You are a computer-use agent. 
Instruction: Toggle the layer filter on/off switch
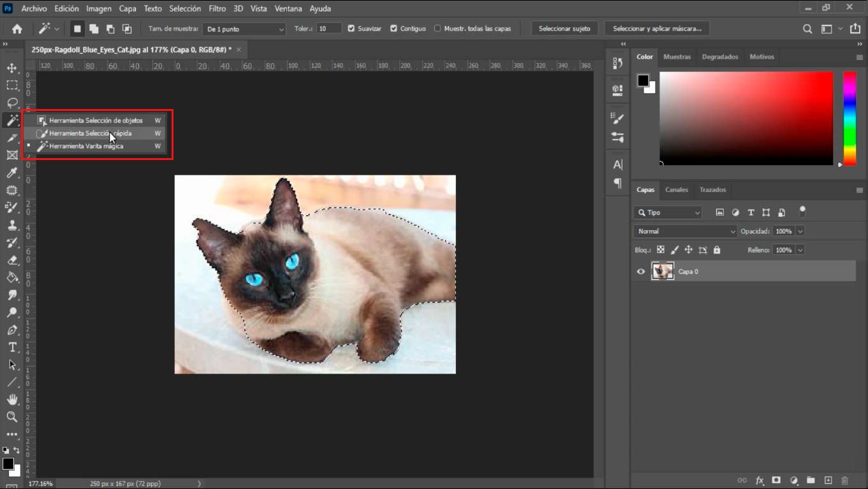tap(802, 211)
